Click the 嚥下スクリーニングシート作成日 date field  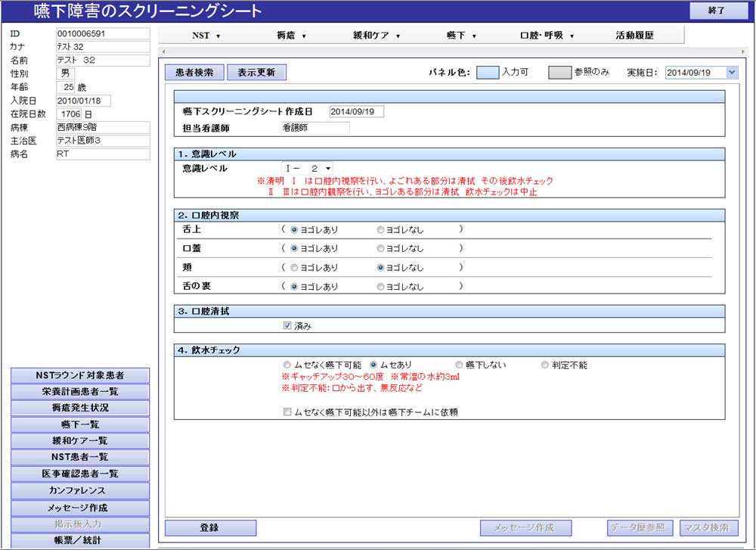coord(357,111)
